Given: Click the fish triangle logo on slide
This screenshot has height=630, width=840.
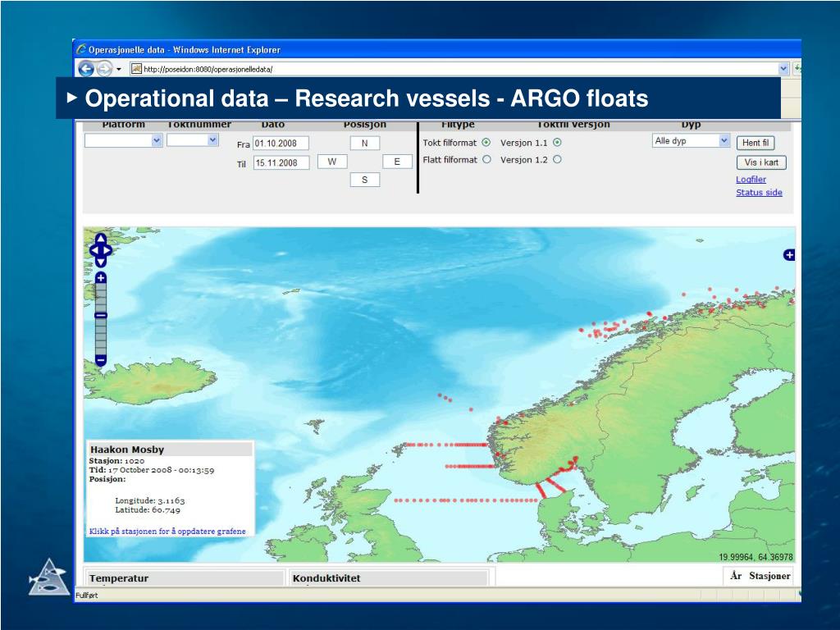Looking at the screenshot, I should 48,577.
